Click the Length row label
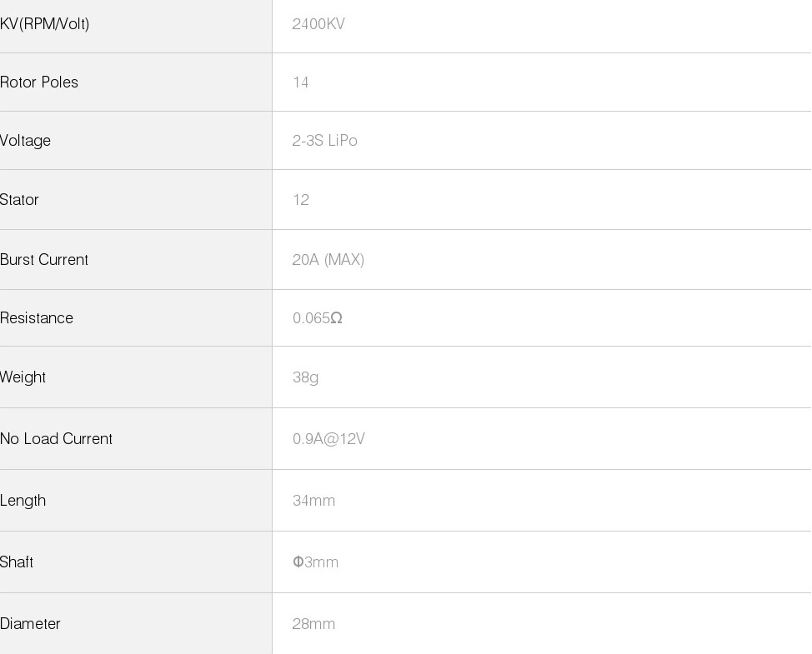Viewport: 812px width, 654px height. click(x=23, y=501)
